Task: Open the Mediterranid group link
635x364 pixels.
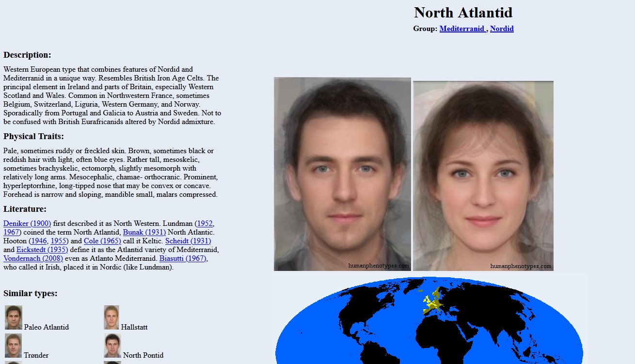Action: click(x=462, y=29)
